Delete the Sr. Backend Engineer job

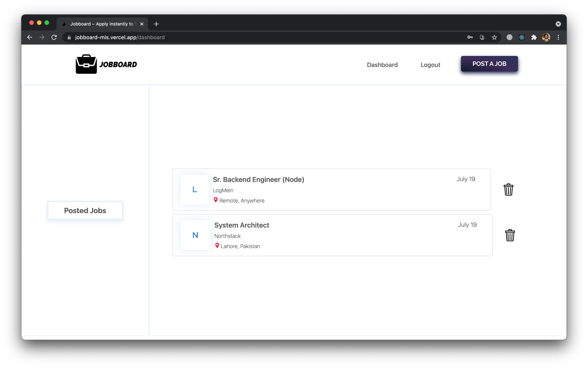[508, 190]
